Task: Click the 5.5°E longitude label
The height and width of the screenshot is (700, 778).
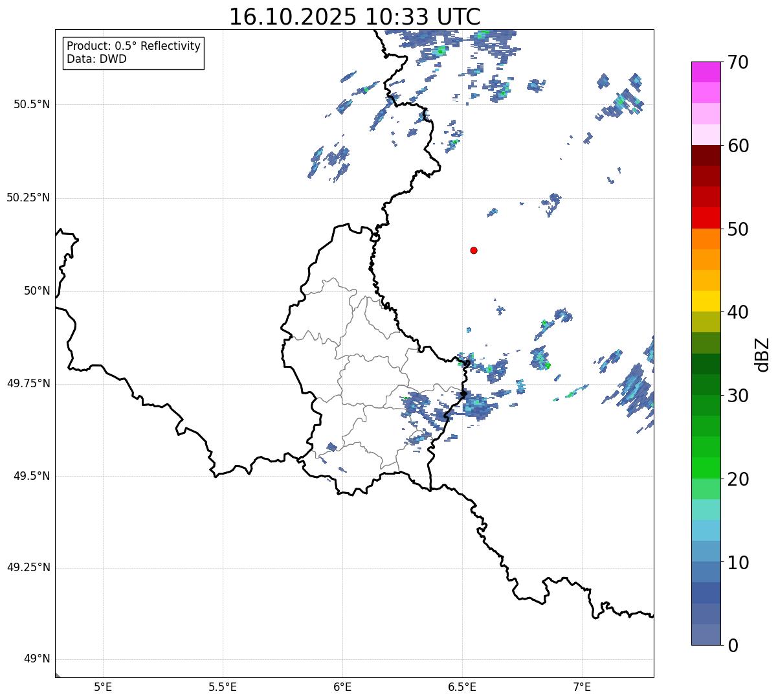Action: click(x=223, y=686)
